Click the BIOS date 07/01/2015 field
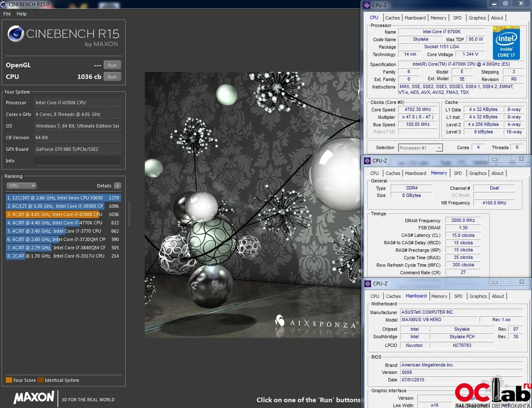 [461, 380]
